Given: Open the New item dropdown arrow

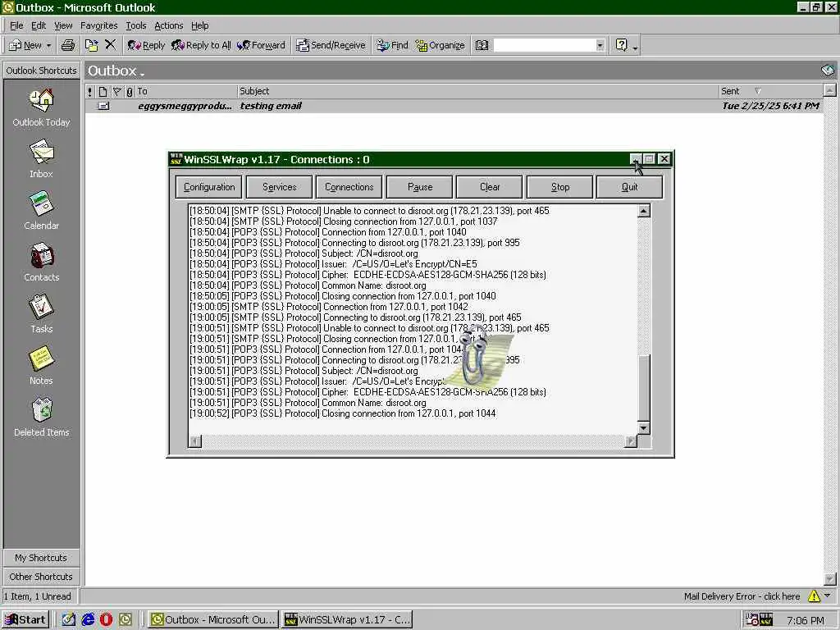Looking at the screenshot, I should pyautogui.click(x=48, y=46).
